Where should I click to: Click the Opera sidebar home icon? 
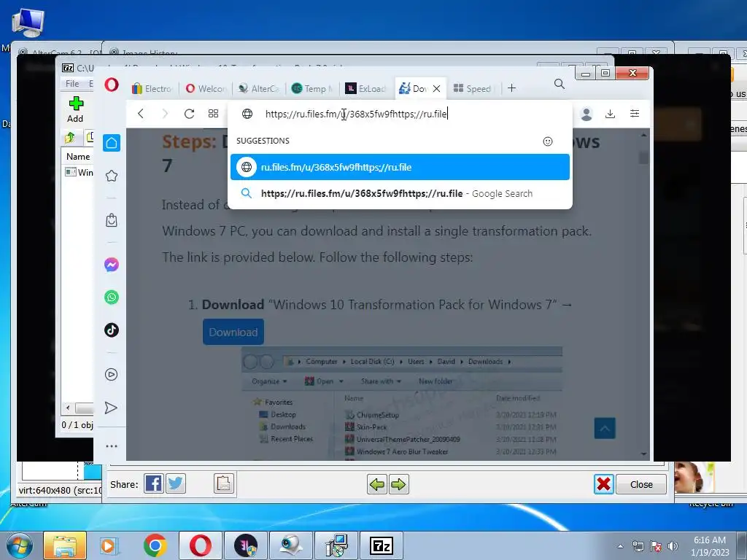pyautogui.click(x=112, y=143)
